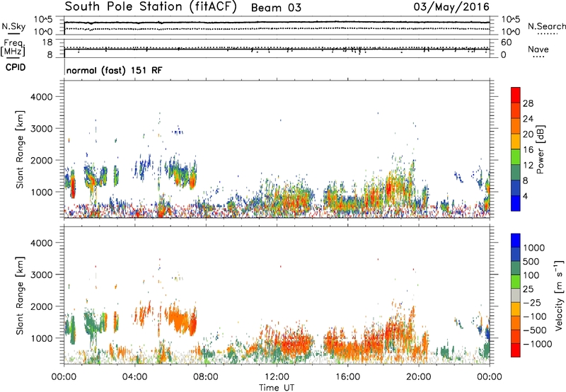
Task: Click the 'Beam 03' label
Action: pyautogui.click(x=276, y=8)
